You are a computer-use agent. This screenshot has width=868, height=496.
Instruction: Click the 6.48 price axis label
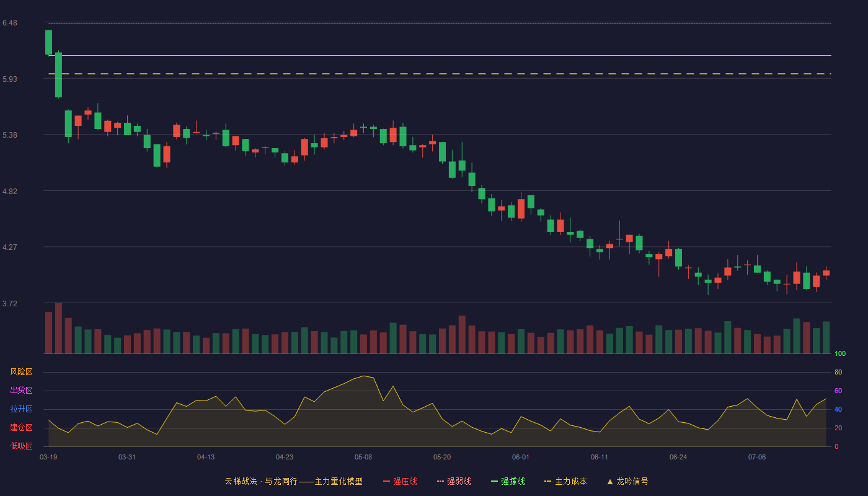(9, 23)
